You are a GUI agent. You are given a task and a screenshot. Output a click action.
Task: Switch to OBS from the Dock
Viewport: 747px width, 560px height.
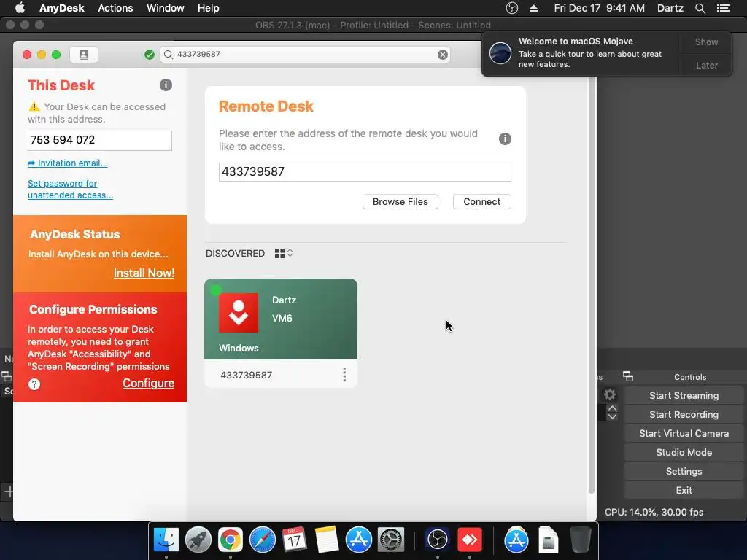click(x=438, y=540)
